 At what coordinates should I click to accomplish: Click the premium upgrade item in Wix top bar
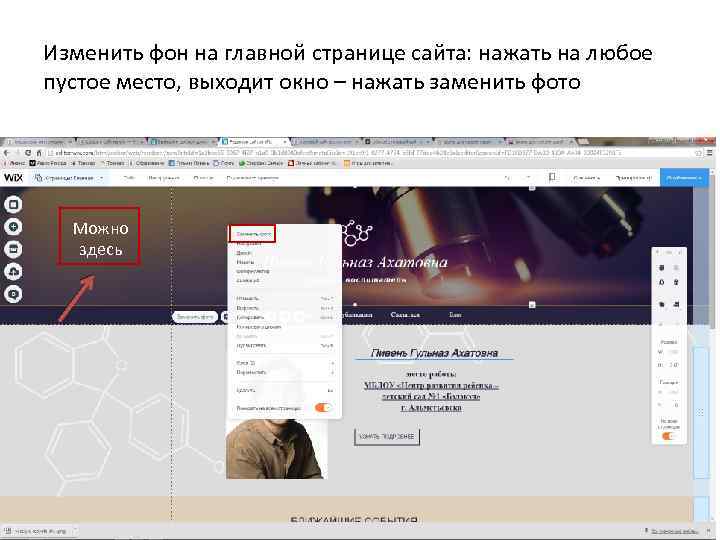pyautogui.click(x=252, y=178)
